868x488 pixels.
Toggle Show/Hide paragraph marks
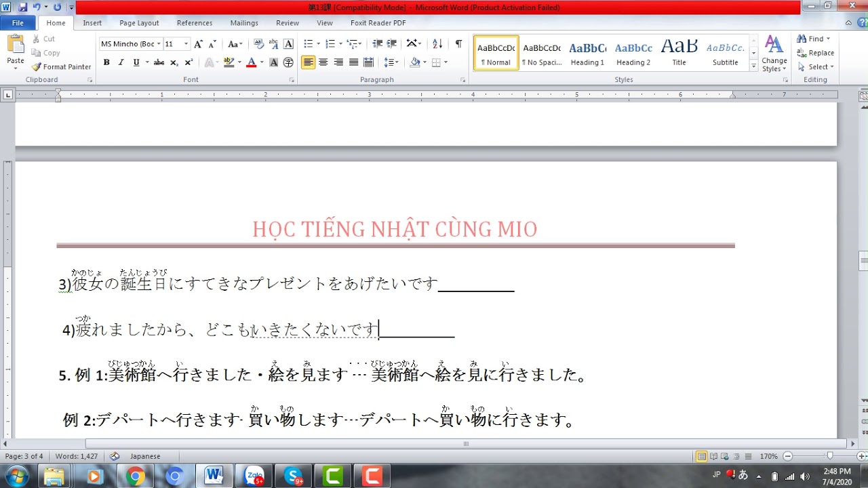pyautogui.click(x=458, y=44)
